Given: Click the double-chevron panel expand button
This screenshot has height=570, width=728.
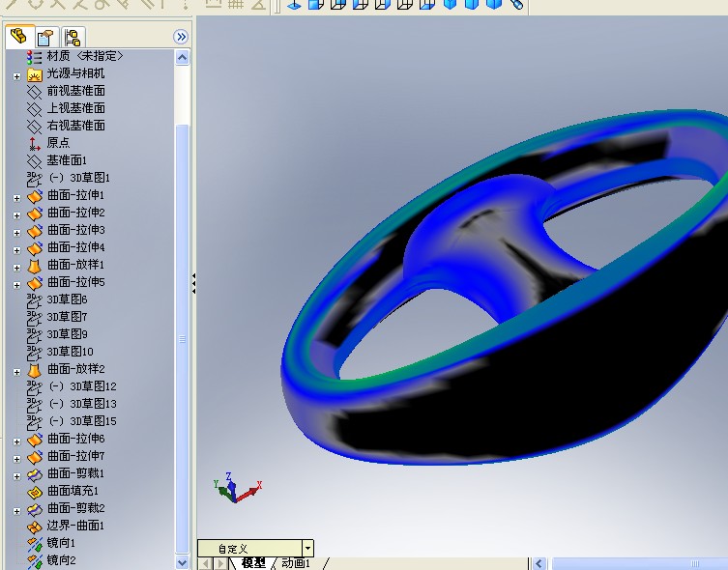Looking at the screenshot, I should pyautogui.click(x=181, y=37).
